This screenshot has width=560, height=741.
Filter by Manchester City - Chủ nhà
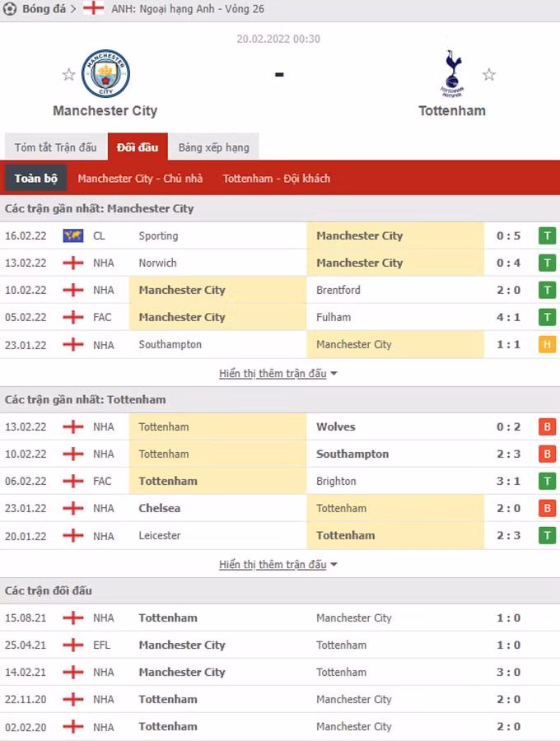click(x=140, y=179)
